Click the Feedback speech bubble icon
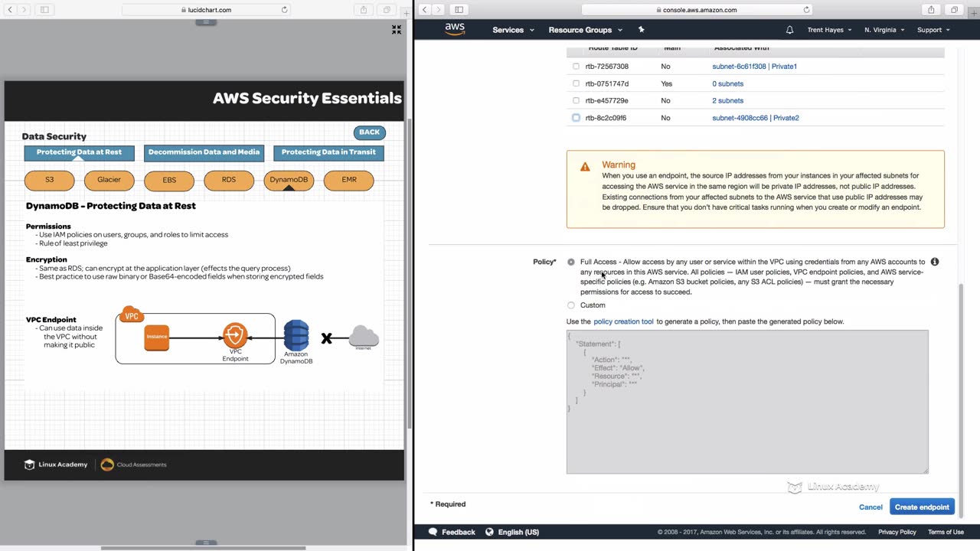 coord(433,532)
